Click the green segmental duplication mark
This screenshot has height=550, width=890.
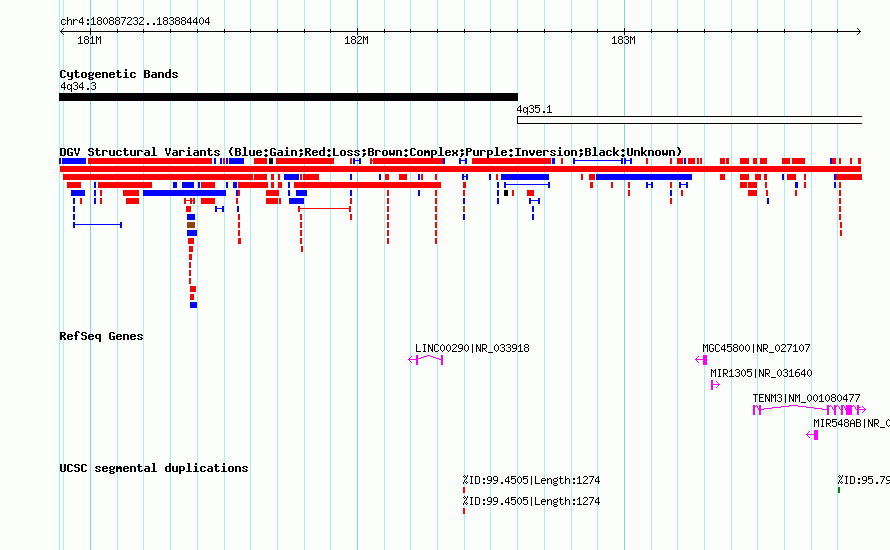tap(839, 490)
